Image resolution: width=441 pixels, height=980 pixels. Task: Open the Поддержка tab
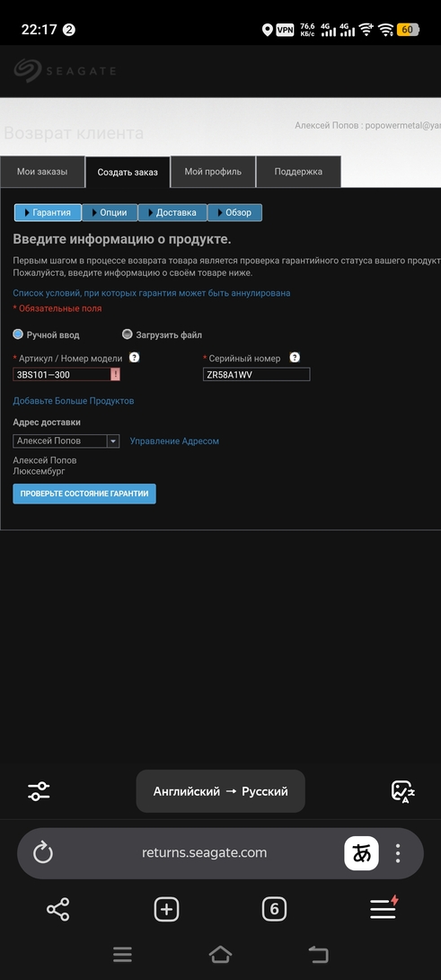click(298, 172)
